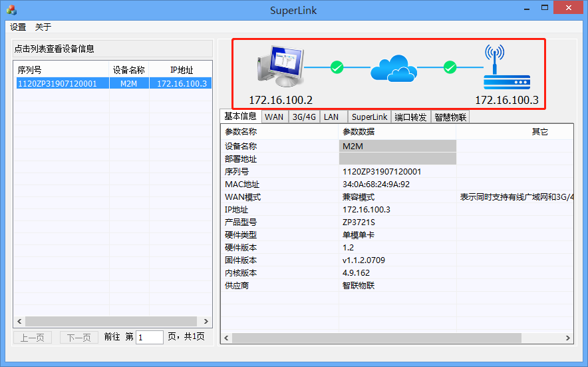Click the 172.16.100.2 label under computer
The height and width of the screenshot is (367, 588).
coord(281,100)
